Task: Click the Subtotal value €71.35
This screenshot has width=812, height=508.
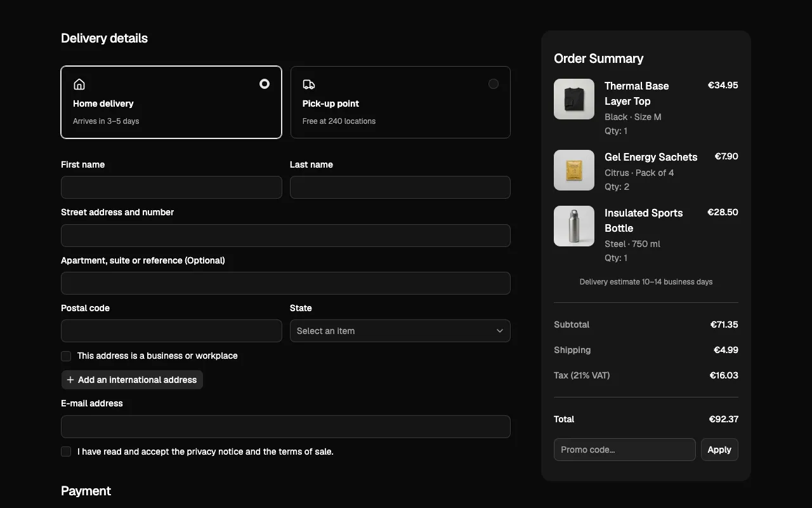Action: tap(724, 324)
